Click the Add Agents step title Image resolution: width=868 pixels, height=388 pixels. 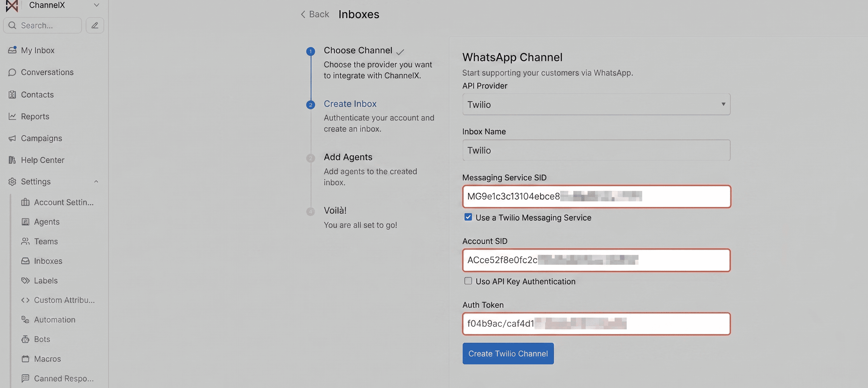pos(348,157)
